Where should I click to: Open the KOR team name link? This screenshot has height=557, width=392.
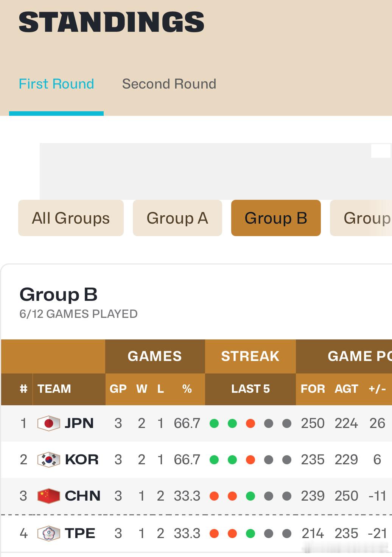click(x=82, y=460)
